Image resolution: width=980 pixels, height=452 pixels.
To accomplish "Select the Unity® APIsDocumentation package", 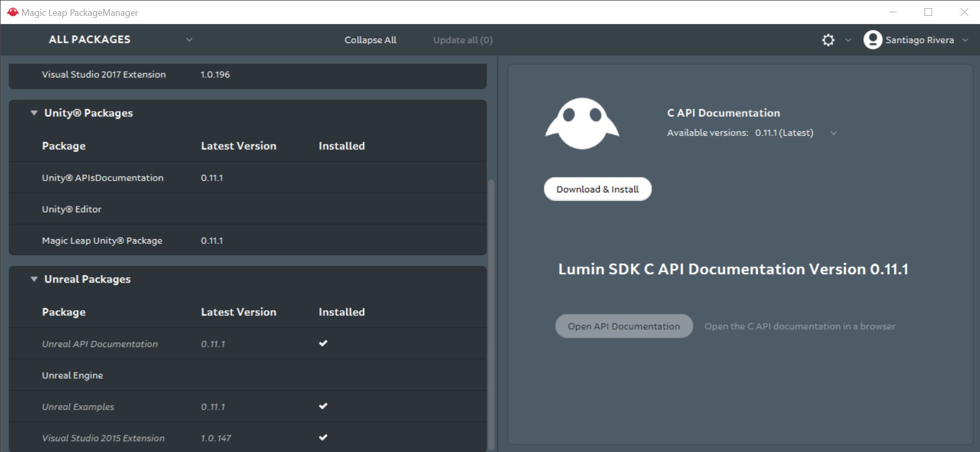I will point(248,178).
